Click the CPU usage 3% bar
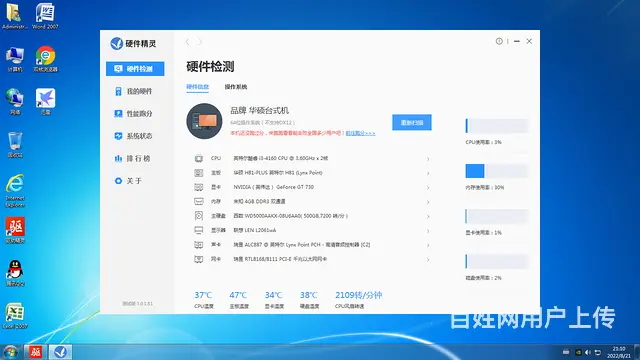640x360 pixels. point(497,126)
